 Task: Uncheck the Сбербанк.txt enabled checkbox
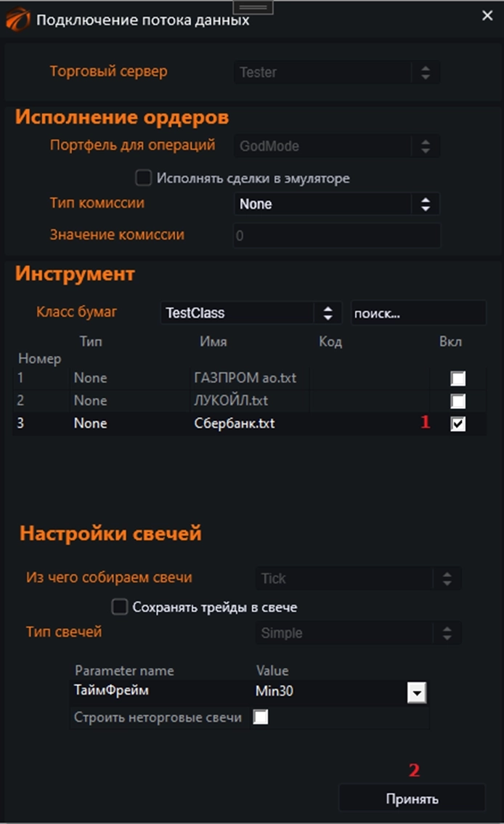click(x=458, y=423)
